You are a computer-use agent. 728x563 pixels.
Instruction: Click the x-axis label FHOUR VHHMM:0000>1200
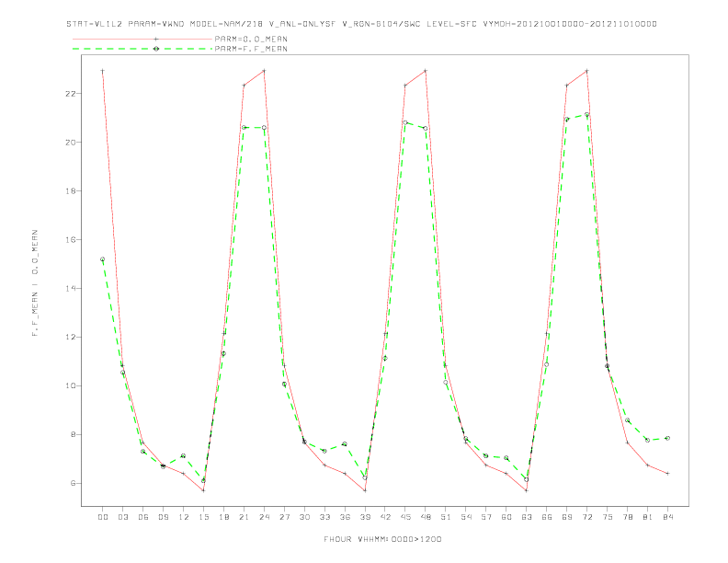[x=382, y=539]
